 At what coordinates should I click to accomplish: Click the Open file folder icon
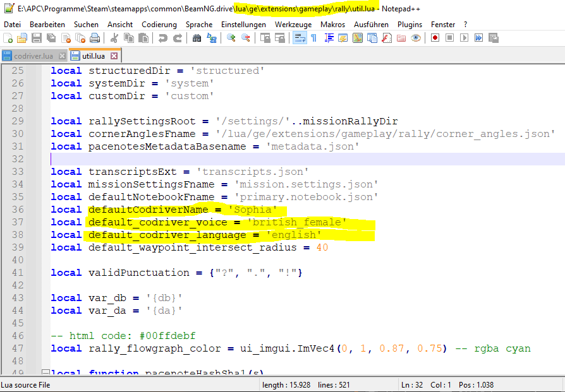(22, 38)
